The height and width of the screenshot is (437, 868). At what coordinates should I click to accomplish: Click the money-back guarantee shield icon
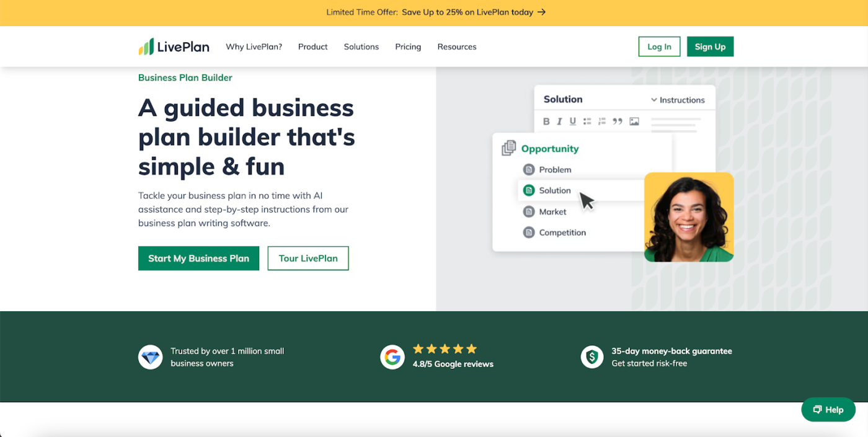[592, 357]
